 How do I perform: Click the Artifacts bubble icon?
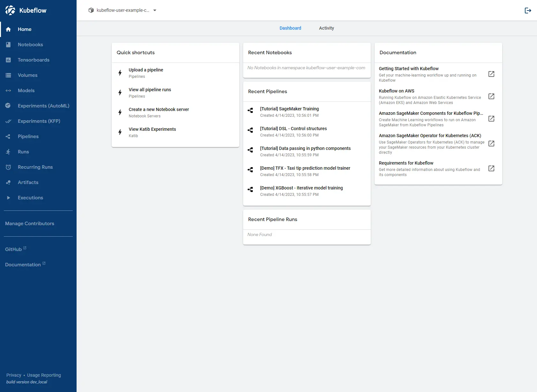pyautogui.click(x=8, y=182)
